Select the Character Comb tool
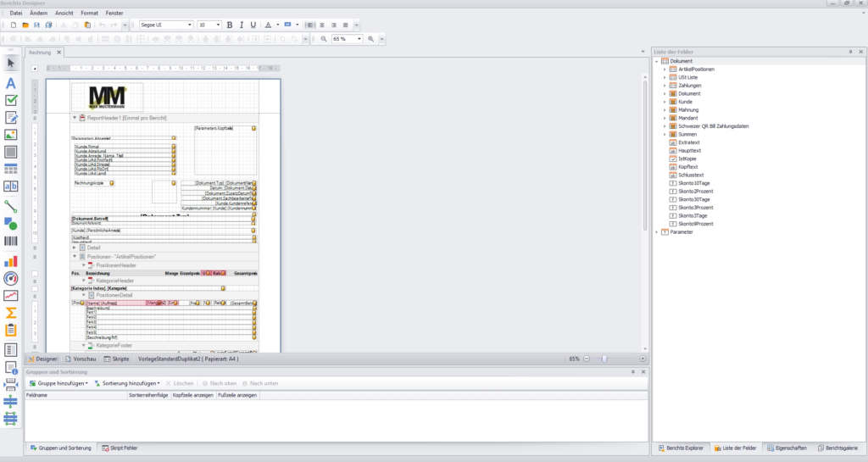 pos(10,186)
